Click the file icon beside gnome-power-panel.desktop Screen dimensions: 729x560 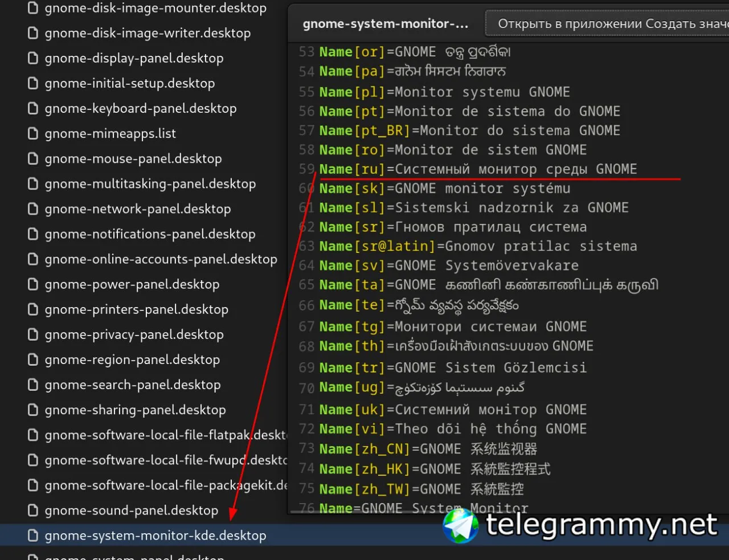(33, 284)
